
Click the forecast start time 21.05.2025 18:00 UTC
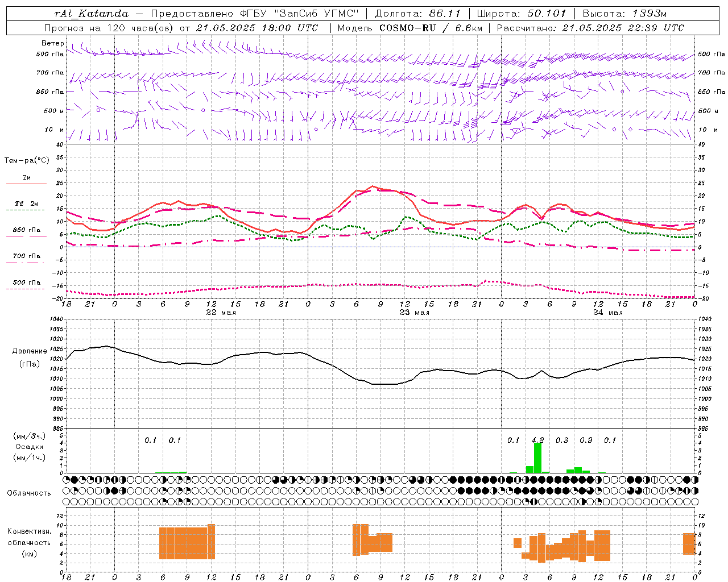click(257, 28)
